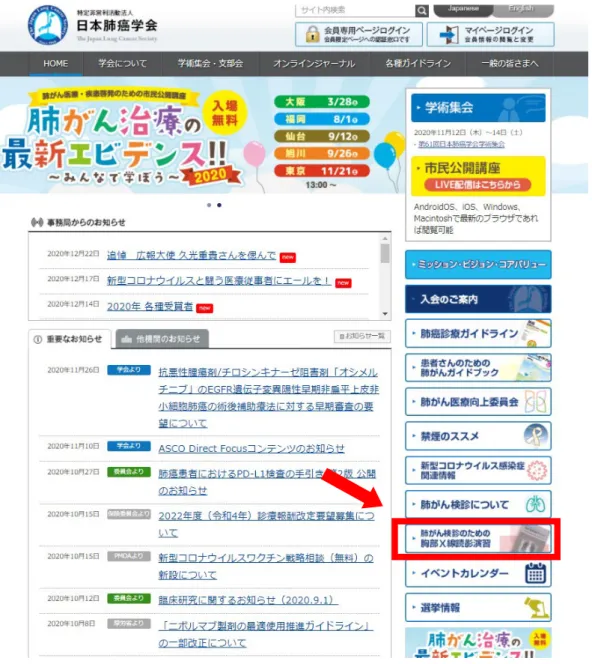The height and width of the screenshot is (664, 592).
Task: Open ニボルマブ製剤の最適使用推進ガイドライン link
Action: pos(266,634)
